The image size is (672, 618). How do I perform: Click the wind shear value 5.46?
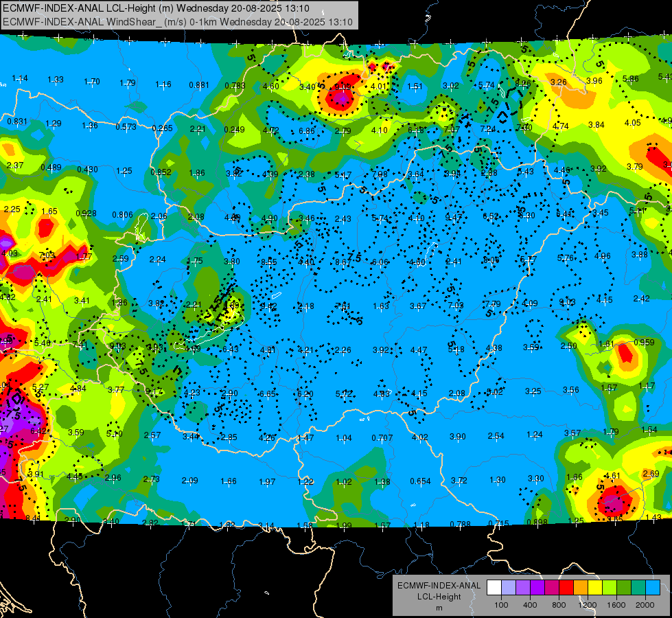click(43, 343)
